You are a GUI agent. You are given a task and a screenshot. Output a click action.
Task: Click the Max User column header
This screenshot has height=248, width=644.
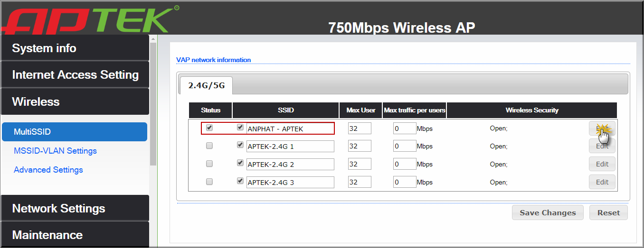coord(361,110)
